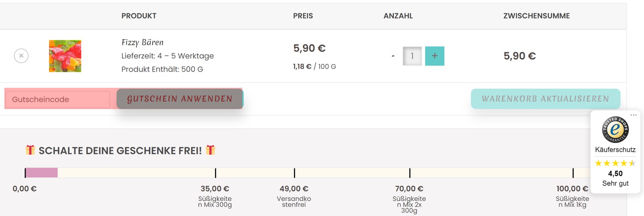Click the pink filled progress bar segment
Image resolution: width=644 pixels, height=216 pixels.
click(x=41, y=173)
